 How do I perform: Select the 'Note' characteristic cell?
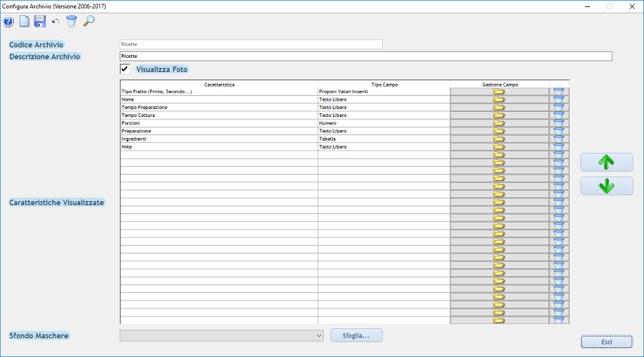[x=219, y=146]
